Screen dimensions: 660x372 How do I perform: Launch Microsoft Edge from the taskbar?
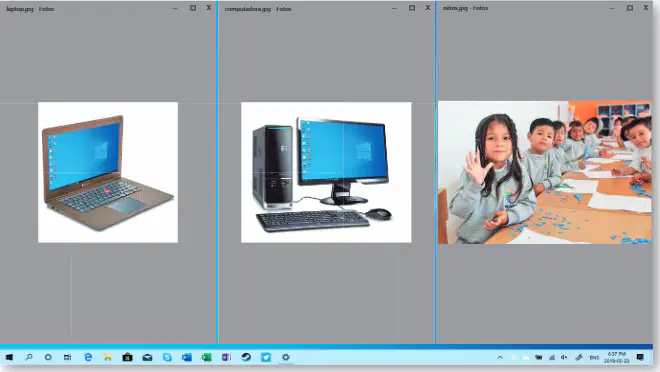[x=88, y=357]
